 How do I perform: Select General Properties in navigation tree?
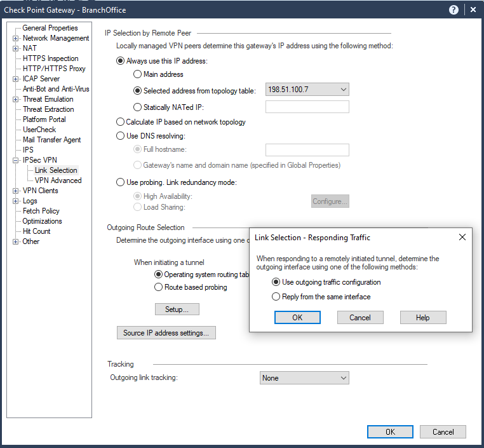[x=50, y=28]
